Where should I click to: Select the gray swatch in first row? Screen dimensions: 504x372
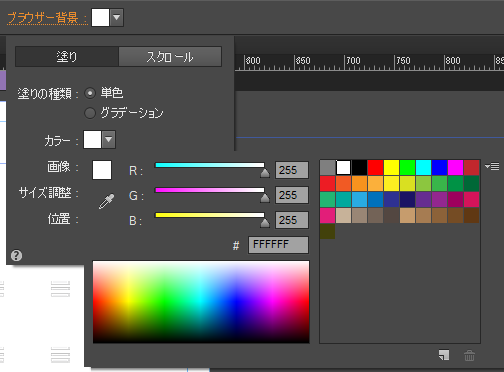tap(327, 167)
